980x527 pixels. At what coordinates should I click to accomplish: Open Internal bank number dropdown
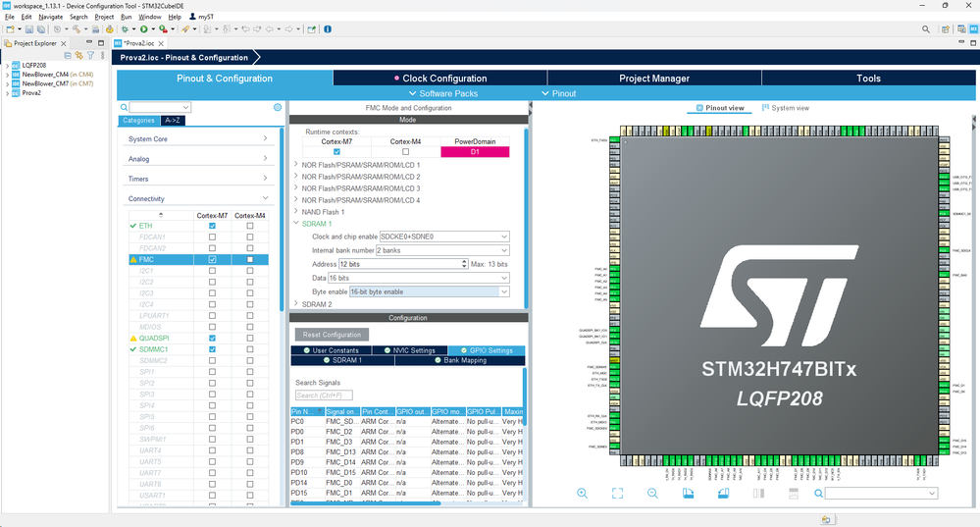coord(442,250)
